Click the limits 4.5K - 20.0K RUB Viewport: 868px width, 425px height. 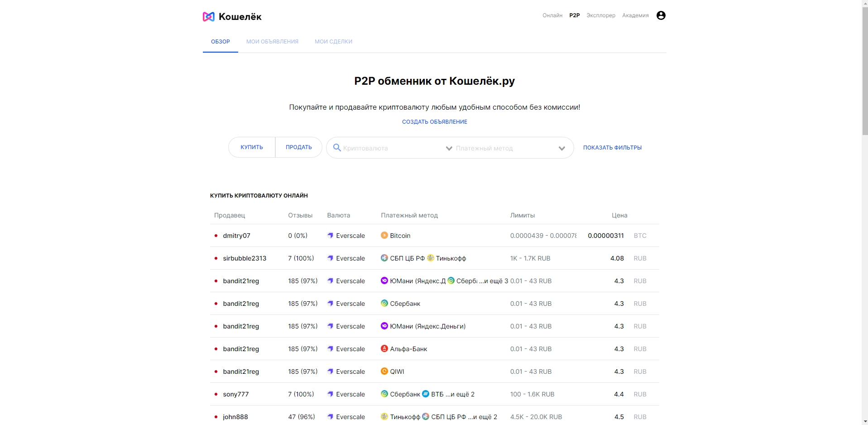(536, 417)
